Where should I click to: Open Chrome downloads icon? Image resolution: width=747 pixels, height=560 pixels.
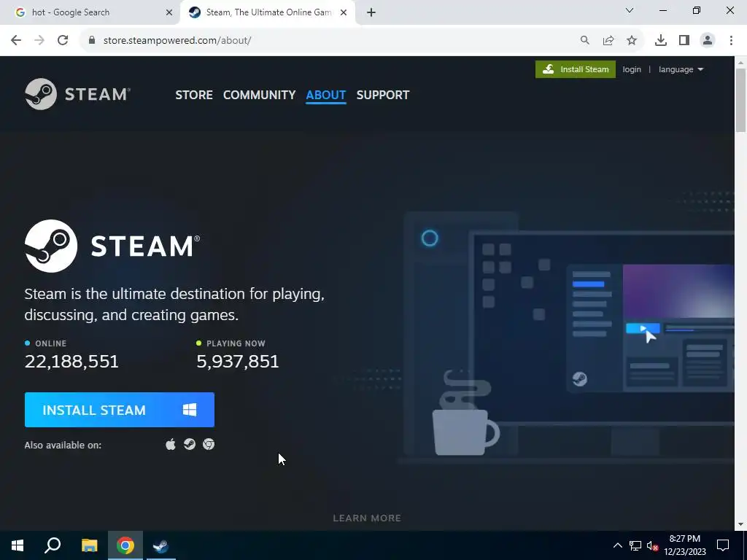click(x=661, y=41)
